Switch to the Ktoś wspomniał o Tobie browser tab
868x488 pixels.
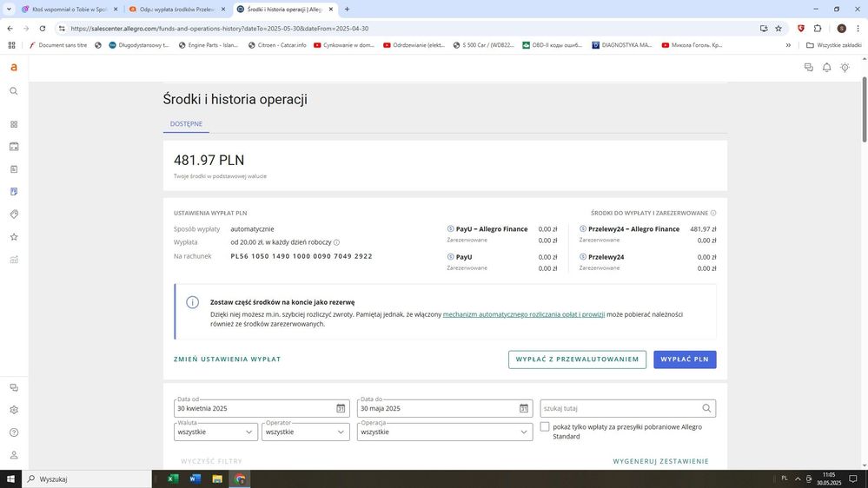click(70, 10)
